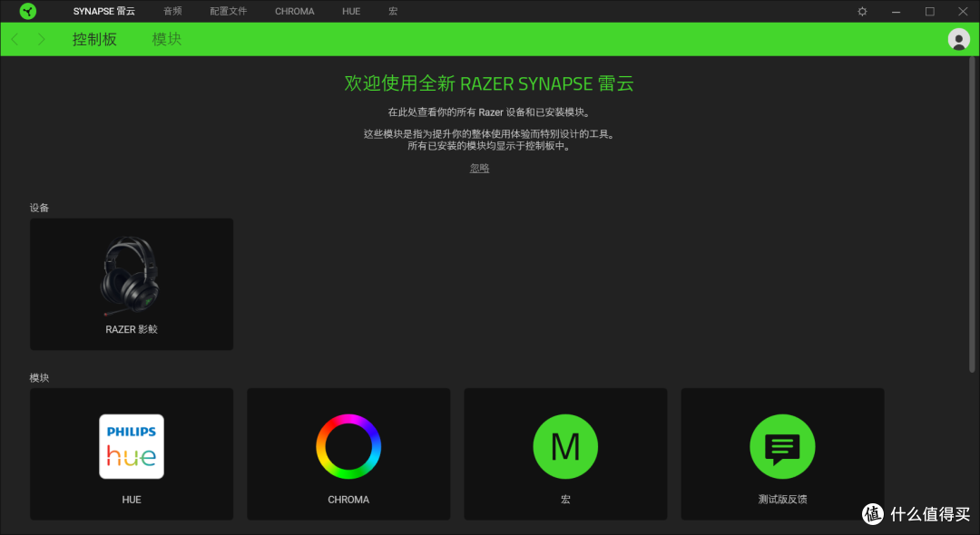Select the RAZER 影鲛 headset device
980x535 pixels.
coord(132,284)
